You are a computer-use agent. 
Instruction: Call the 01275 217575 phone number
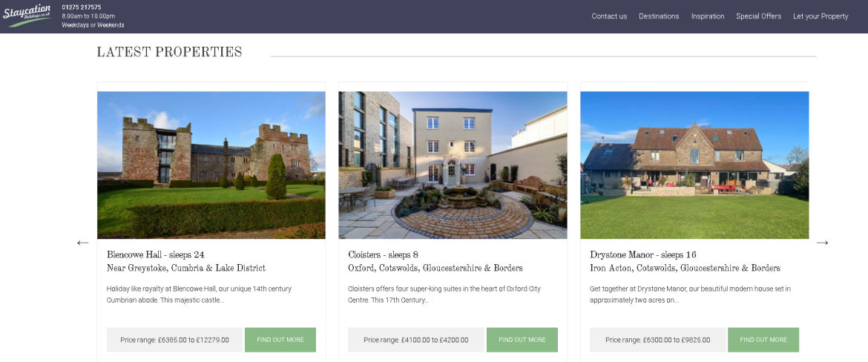pos(82,7)
